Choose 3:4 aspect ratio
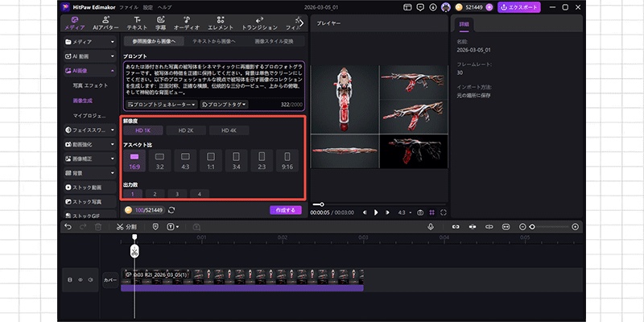644x322 pixels. tap(236, 160)
